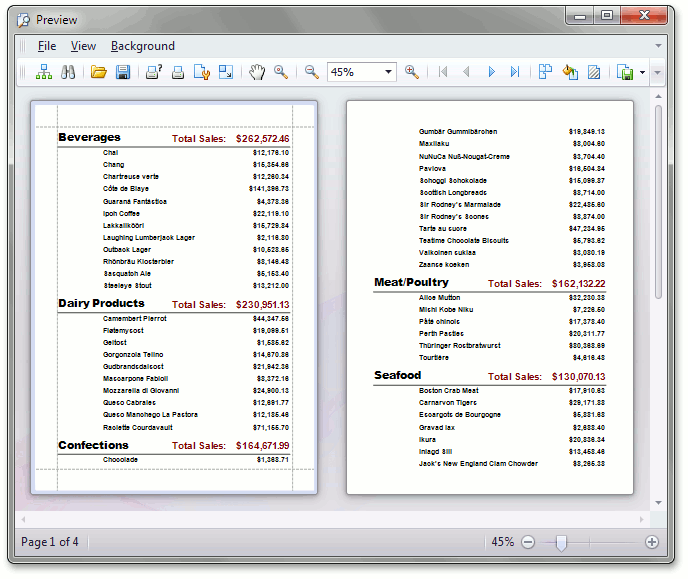Image resolution: width=688 pixels, height=579 pixels.
Task: Click the status bar zoom plus button
Action: click(652, 542)
